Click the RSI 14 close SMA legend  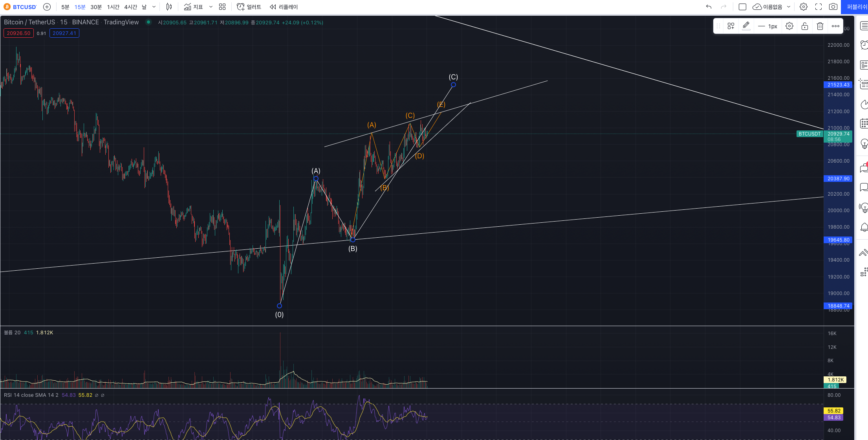coord(31,395)
